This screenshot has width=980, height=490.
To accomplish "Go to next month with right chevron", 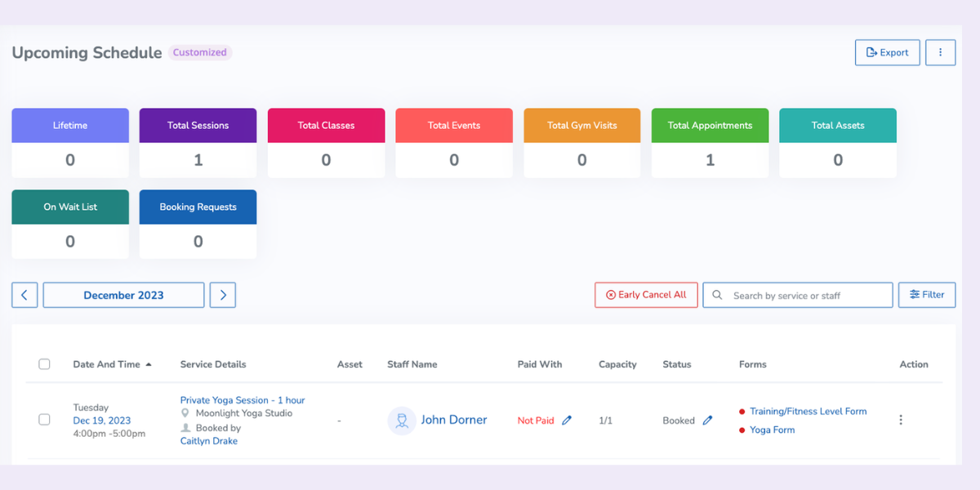I will [222, 294].
